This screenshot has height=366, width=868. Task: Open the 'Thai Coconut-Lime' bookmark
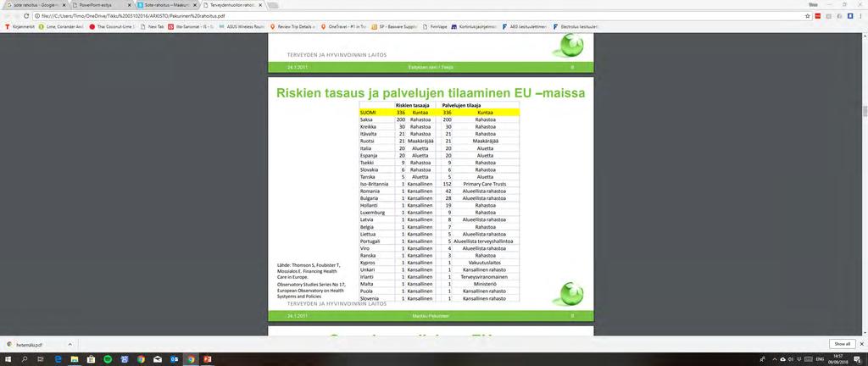coord(112,26)
